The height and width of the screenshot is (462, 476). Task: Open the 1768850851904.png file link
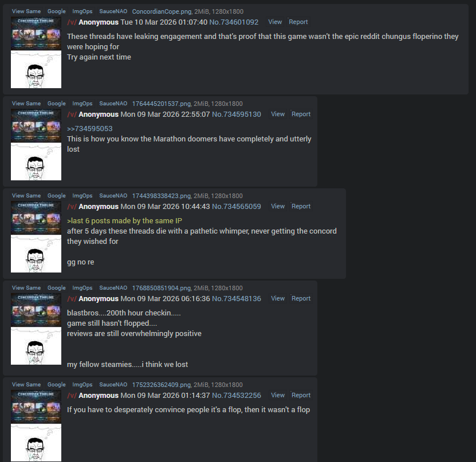162,288
